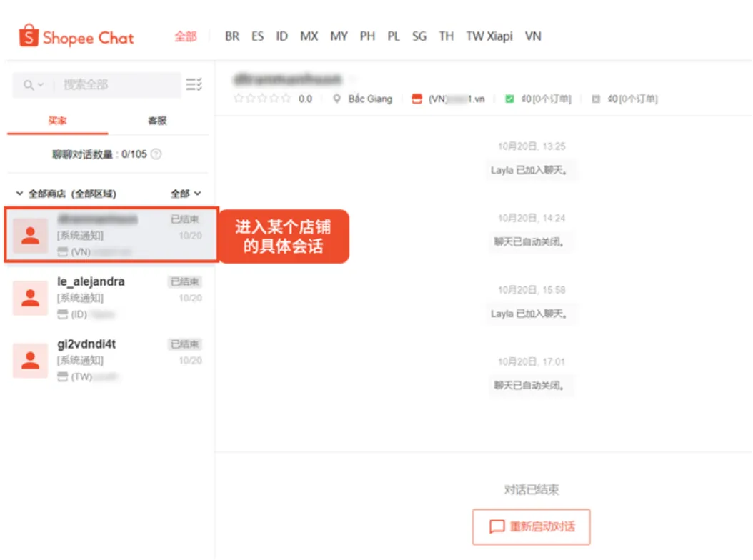Viewport: 753px width, 560px height.
Task: Select the buyer avatar for le_alejandra
Action: click(x=30, y=298)
